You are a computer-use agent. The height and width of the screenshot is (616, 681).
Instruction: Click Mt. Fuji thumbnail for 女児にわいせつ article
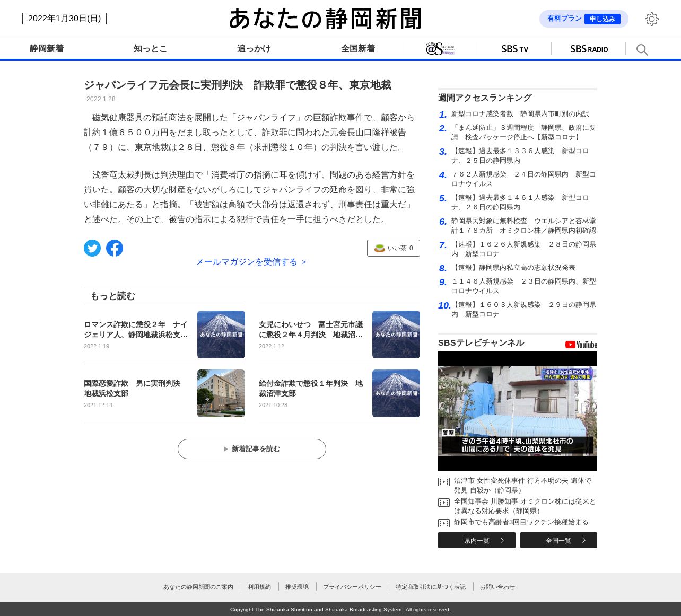coord(396,335)
